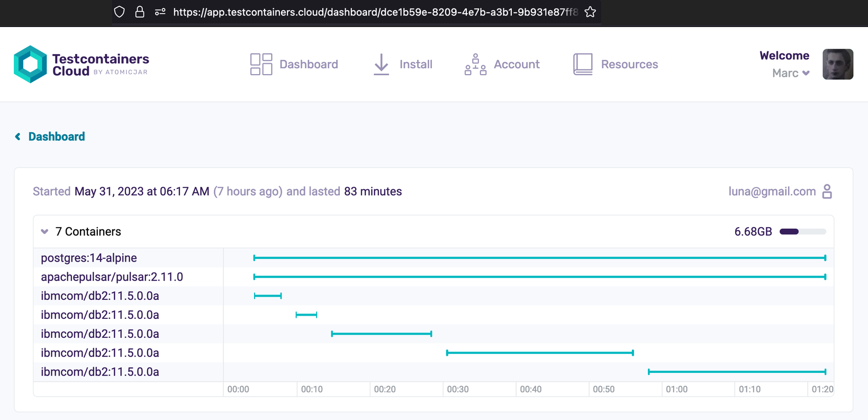The image size is (868, 420).
Task: Click the Dashboard grid icon in the navigation
Action: pos(261,64)
